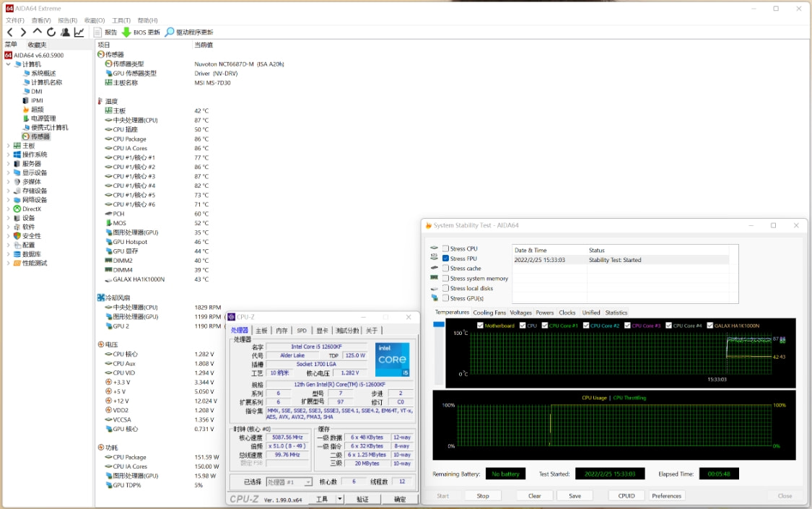This screenshot has width=812, height=509.
Task: Collapse the 计算机 tree node
Action: 9,64
